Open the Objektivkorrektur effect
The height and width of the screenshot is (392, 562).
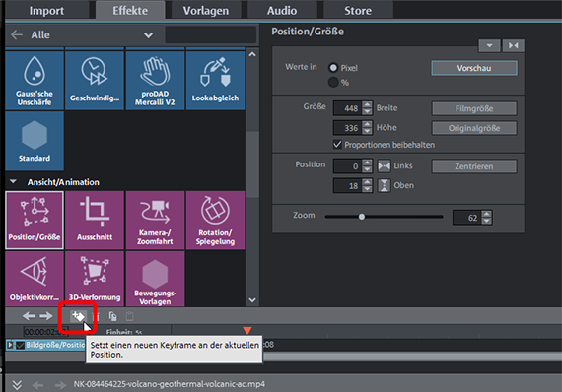pos(35,279)
